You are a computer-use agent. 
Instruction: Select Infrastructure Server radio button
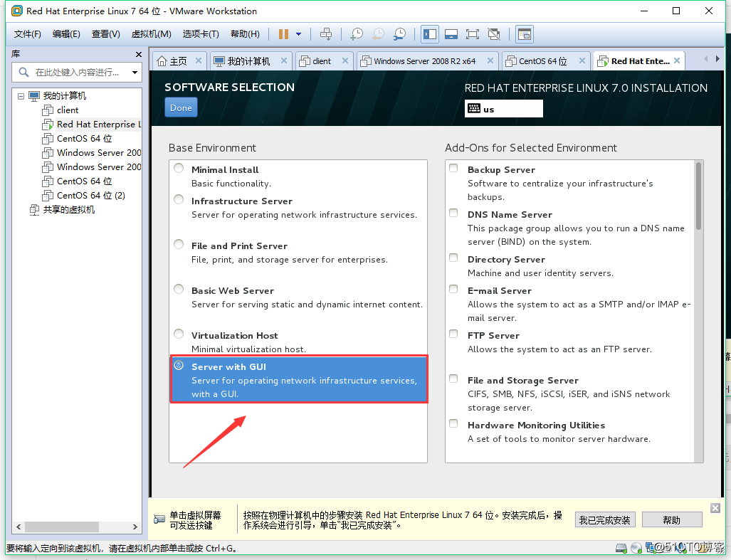tap(179, 199)
